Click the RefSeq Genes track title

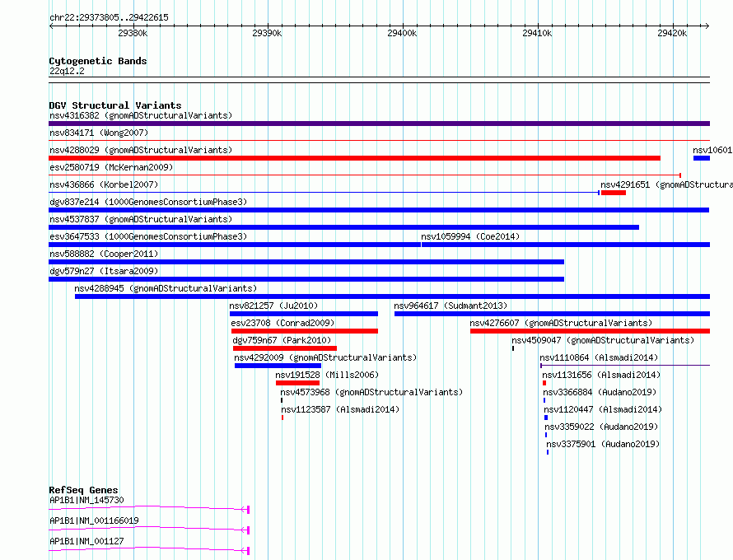83,490
